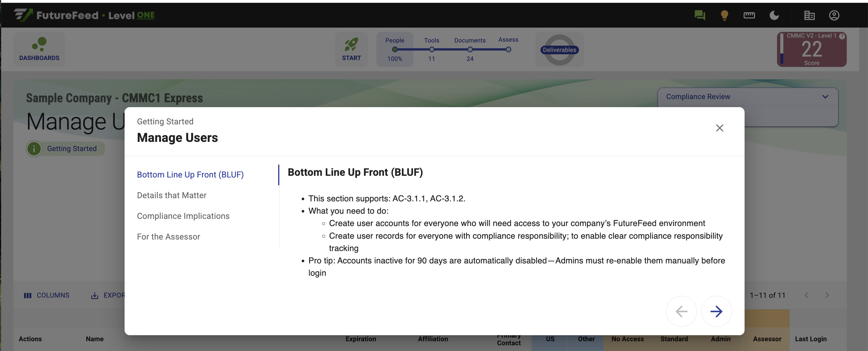Select Compliance Implications section

click(x=183, y=216)
